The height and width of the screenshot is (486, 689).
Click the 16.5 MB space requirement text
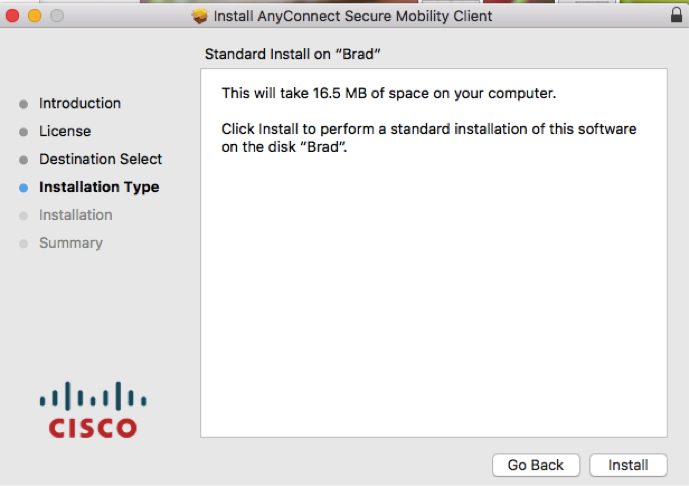point(388,93)
